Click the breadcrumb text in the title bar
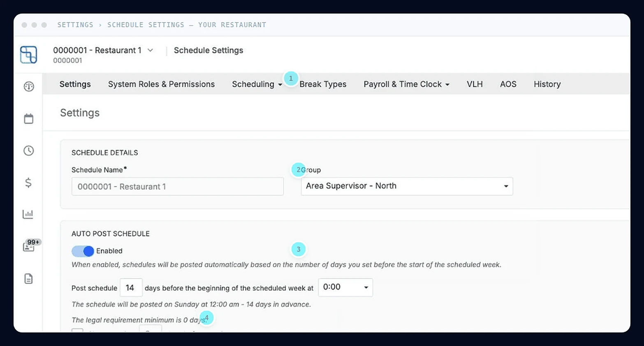The image size is (644, 346). pos(162,25)
